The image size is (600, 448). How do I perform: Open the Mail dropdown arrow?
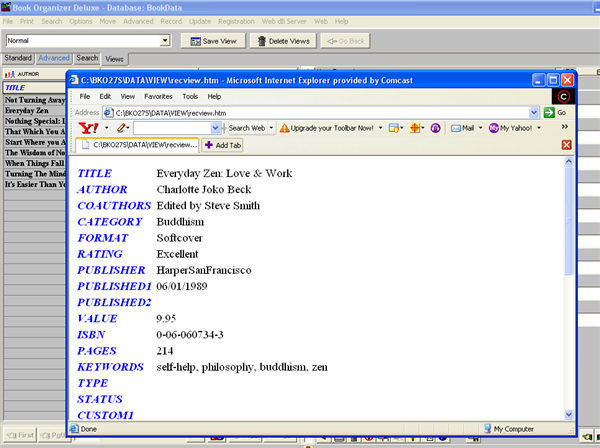(481, 128)
